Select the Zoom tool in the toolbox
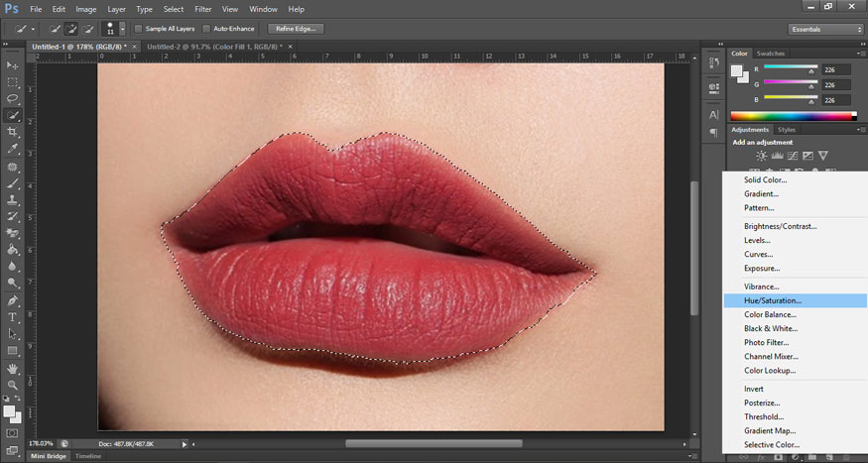 [13, 385]
